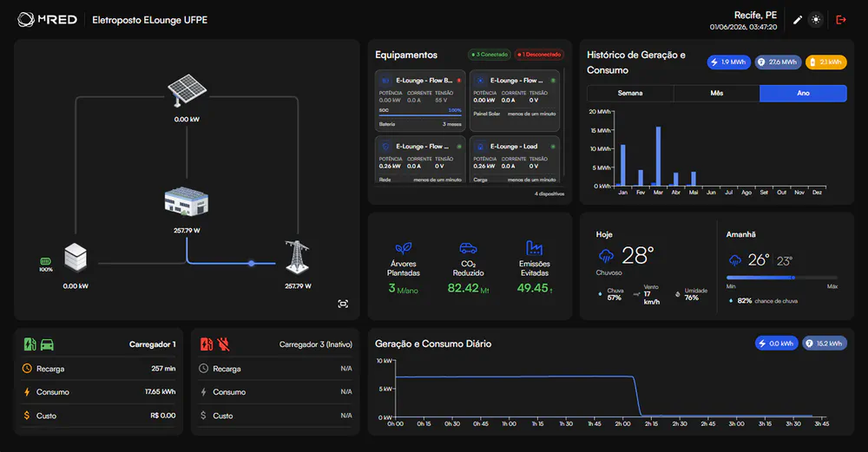Click the HRED logo

click(47, 20)
